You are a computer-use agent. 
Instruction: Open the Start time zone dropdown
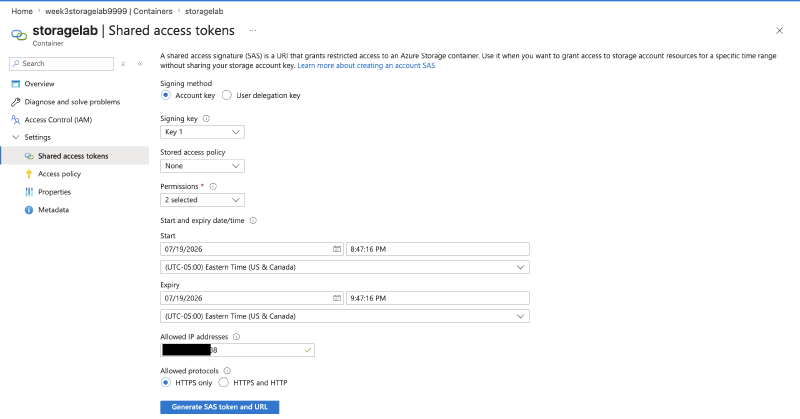click(x=344, y=267)
